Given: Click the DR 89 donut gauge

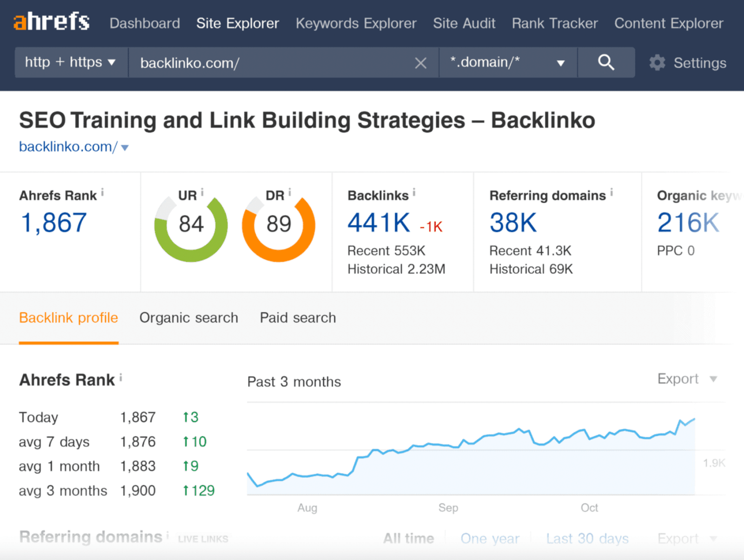Looking at the screenshot, I should pos(279,226).
